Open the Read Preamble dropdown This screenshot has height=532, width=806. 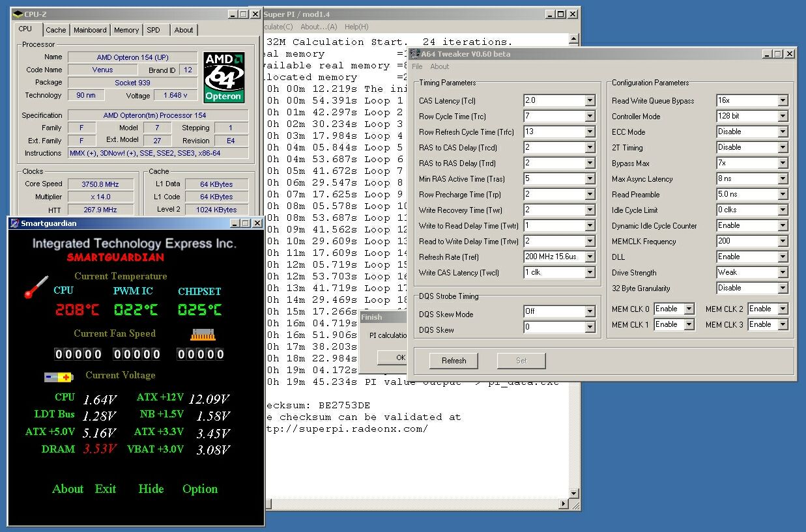point(783,195)
